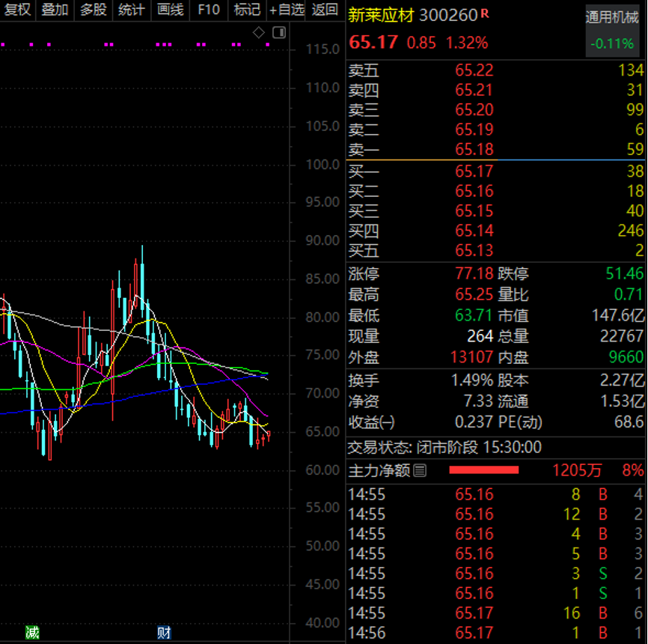The width and height of the screenshot is (648, 644).
Task: Open the 主力净额 detail list icon
Action: click(x=419, y=470)
